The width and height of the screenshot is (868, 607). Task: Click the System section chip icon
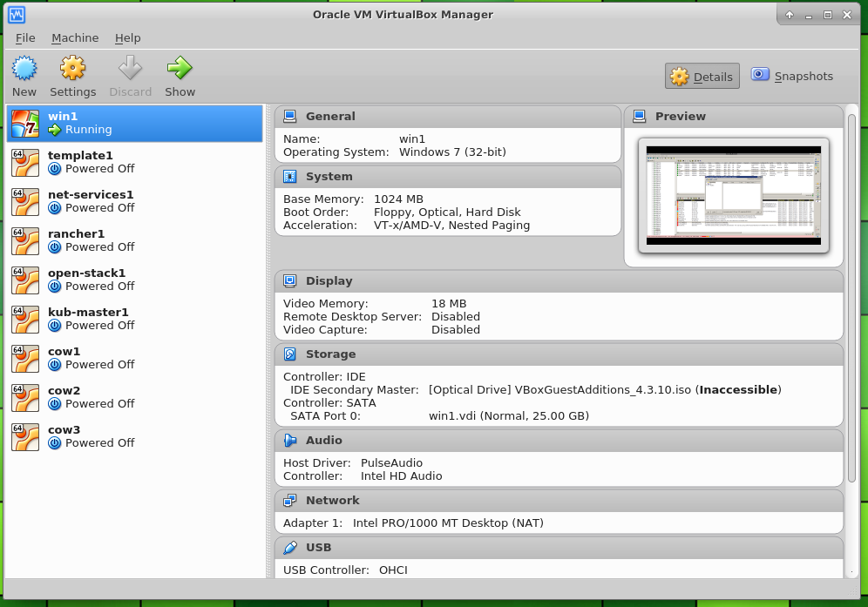(289, 177)
